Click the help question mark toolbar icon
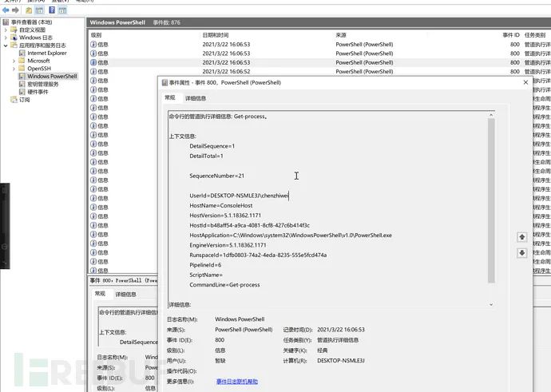 tap(52, 10)
